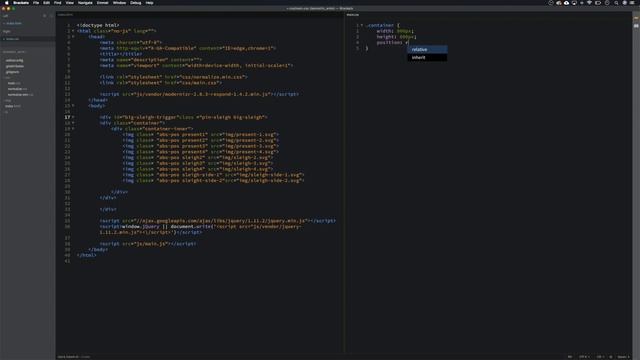
Task: Open the Debug menu
Action: (x=136, y=3)
